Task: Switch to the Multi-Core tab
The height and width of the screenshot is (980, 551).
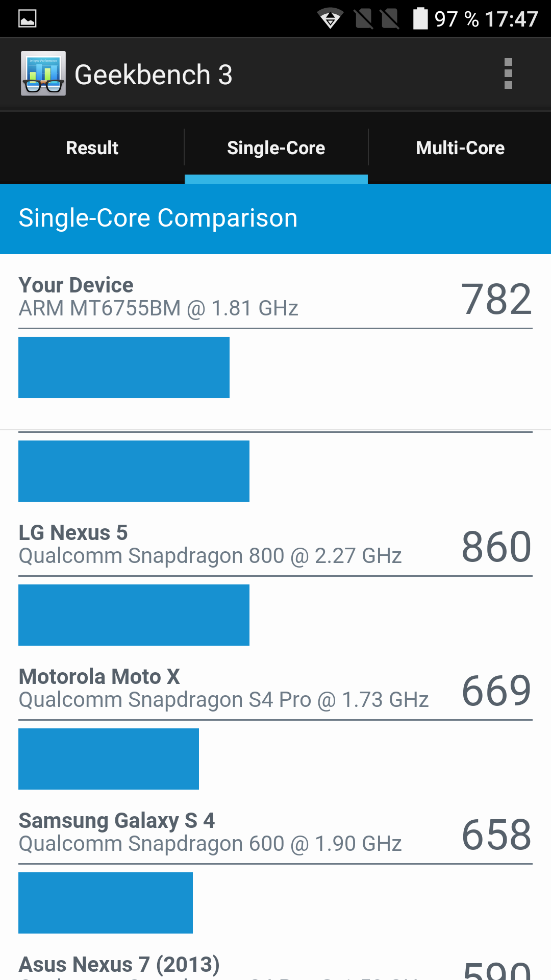Action: 460,148
